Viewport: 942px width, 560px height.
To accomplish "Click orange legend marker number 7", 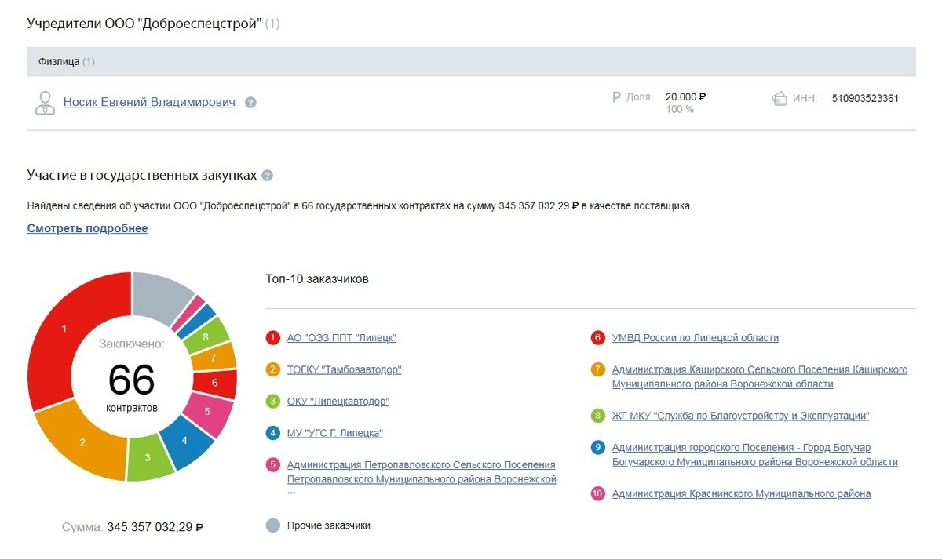I will click(597, 369).
